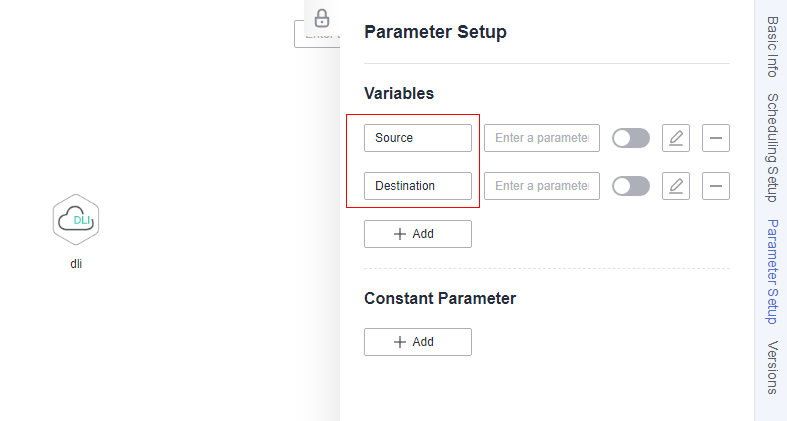Image resolution: width=787 pixels, height=421 pixels.
Task: Focus the Source parameter value field
Action: click(x=541, y=138)
